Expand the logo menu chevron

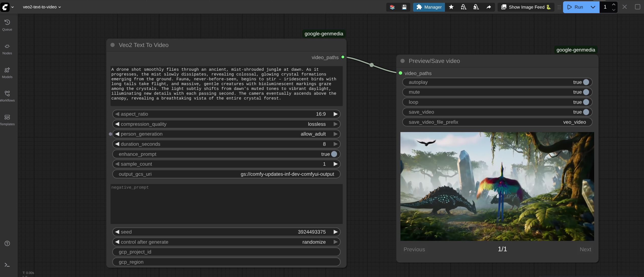[12, 7]
